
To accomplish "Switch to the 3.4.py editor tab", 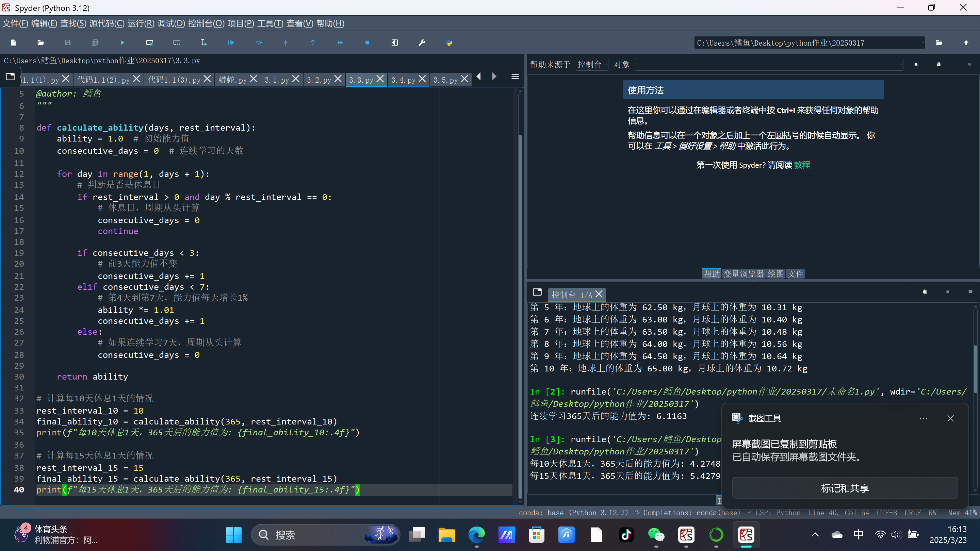I will 403,80.
